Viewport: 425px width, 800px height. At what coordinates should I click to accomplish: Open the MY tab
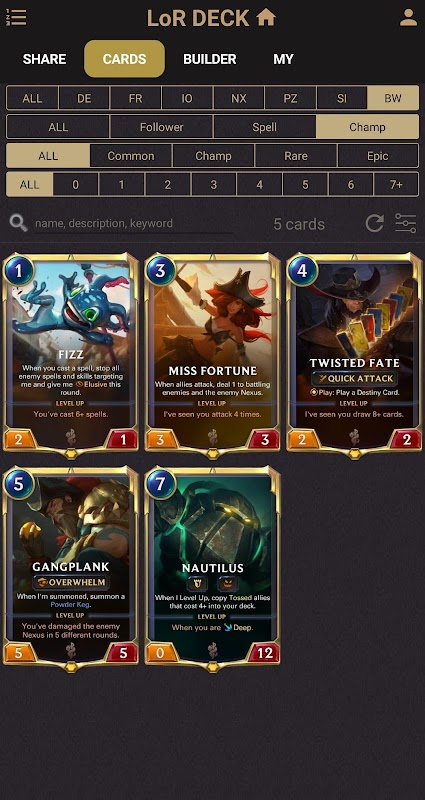(283, 59)
